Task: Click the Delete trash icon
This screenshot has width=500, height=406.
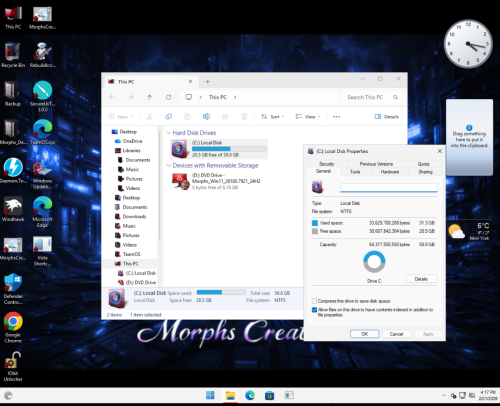Action: pos(244,117)
